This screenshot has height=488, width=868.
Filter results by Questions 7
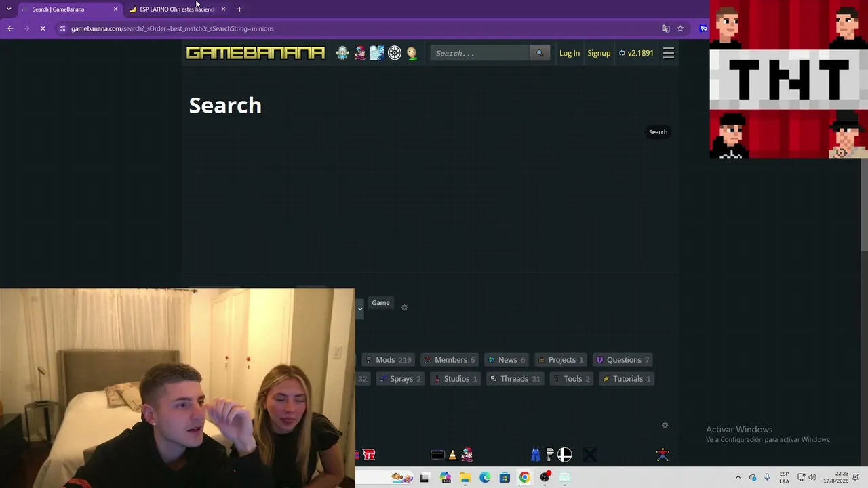click(x=623, y=360)
